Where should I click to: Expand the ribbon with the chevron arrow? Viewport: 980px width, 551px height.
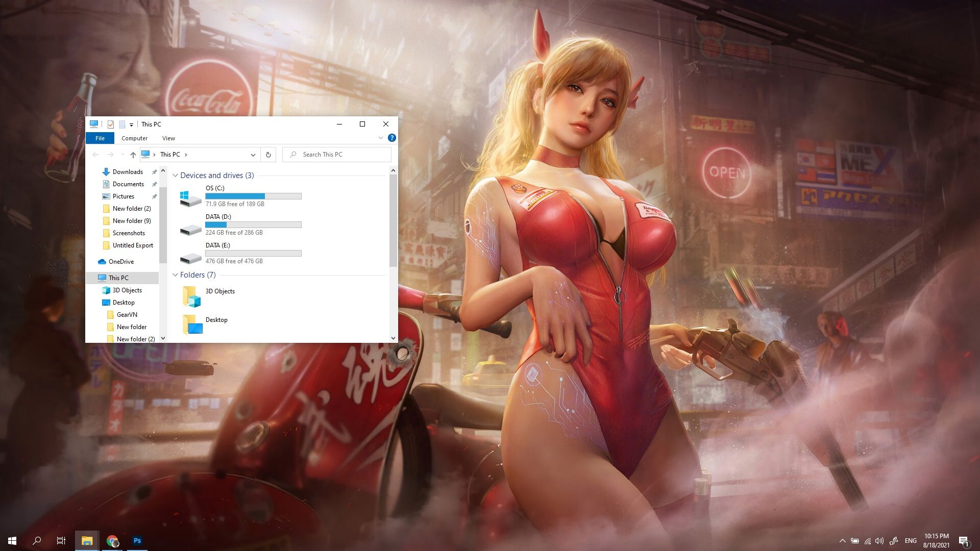tap(380, 138)
